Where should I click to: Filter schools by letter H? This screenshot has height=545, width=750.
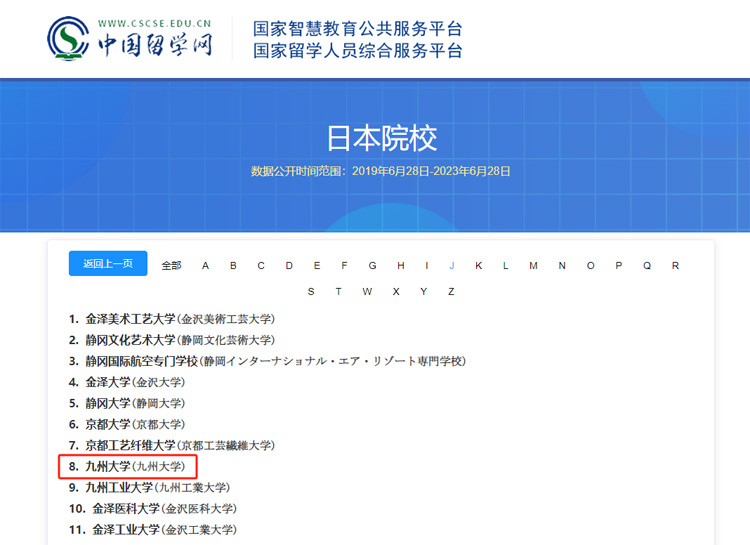click(x=401, y=266)
